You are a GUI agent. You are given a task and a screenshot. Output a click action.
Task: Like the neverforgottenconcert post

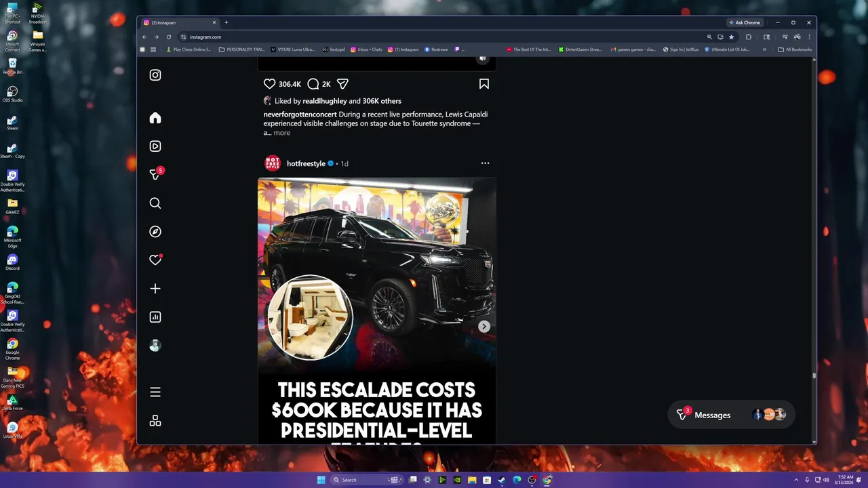tap(269, 84)
